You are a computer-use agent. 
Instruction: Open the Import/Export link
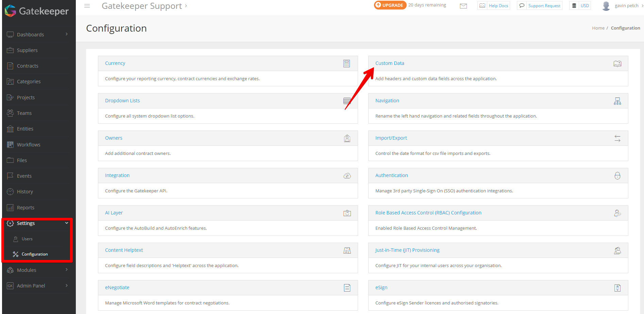[x=391, y=138]
